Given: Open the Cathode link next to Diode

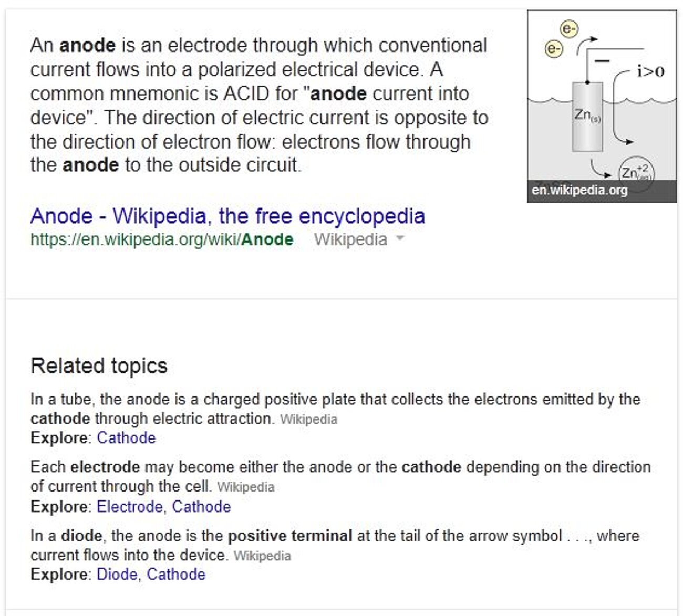Looking at the screenshot, I should coord(176,575).
